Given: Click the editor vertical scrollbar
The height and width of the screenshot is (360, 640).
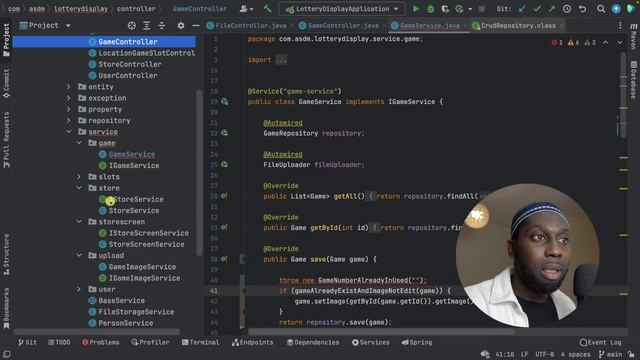Looking at the screenshot, I should pyautogui.click(x=623, y=94).
